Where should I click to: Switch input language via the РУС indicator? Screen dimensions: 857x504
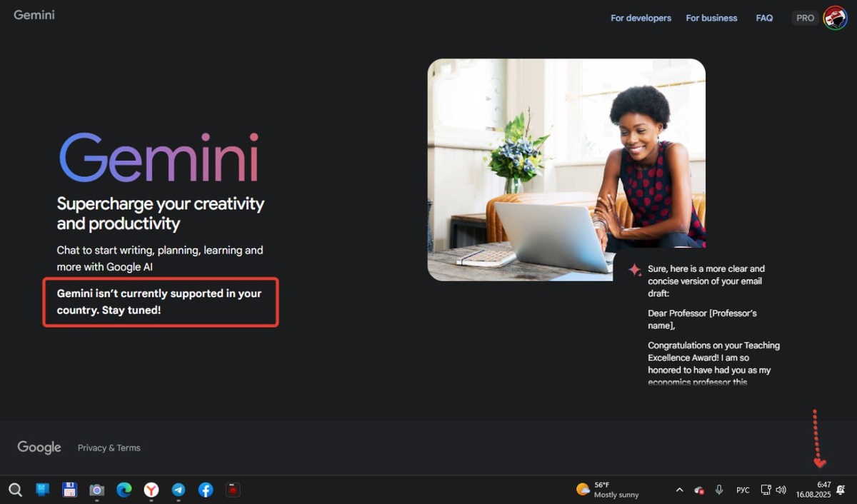[743, 490]
